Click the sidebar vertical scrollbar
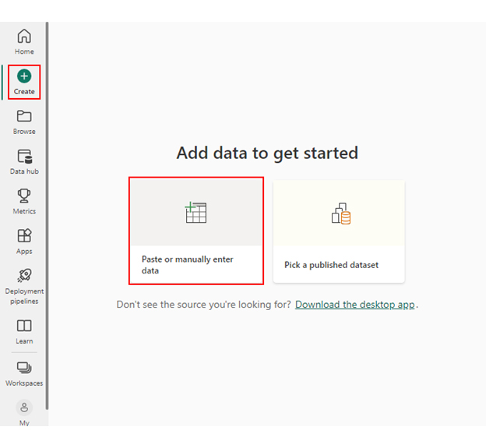 [x=47, y=216]
